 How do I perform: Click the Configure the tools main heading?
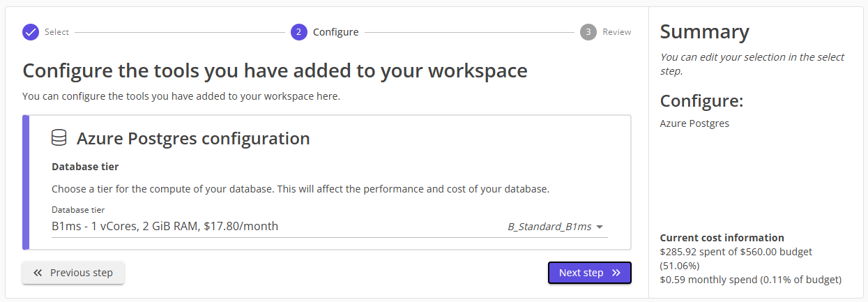tap(275, 70)
